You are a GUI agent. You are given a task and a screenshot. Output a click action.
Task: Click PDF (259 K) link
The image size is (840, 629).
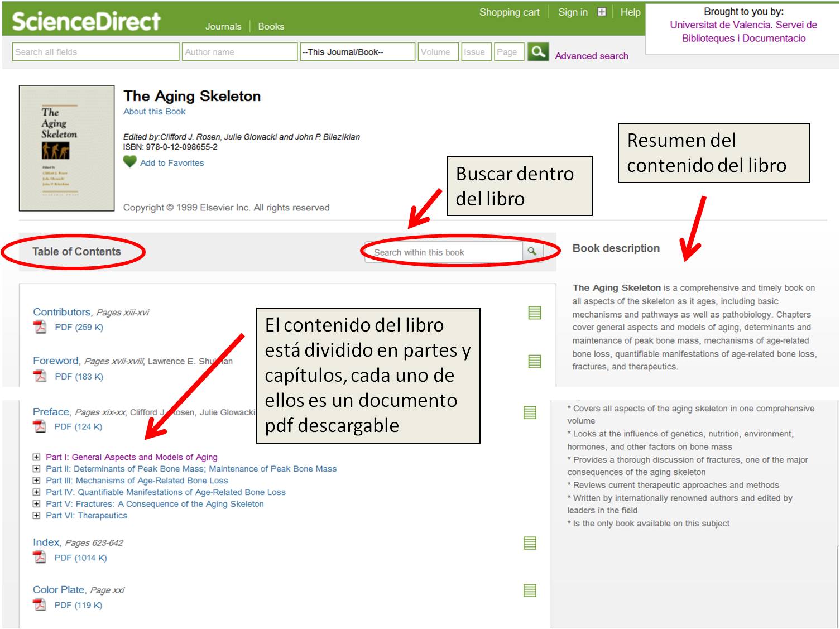[x=79, y=328]
